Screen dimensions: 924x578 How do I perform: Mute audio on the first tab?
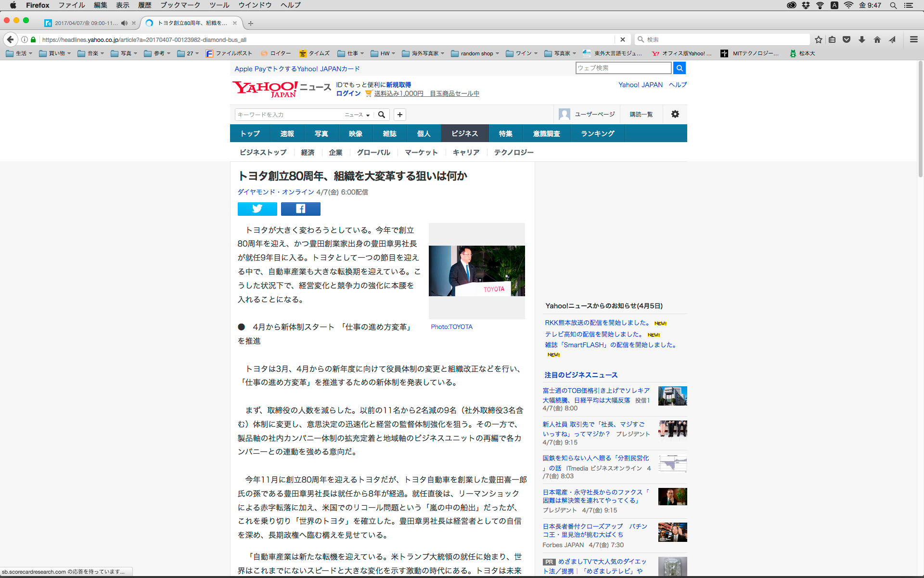[x=124, y=23]
